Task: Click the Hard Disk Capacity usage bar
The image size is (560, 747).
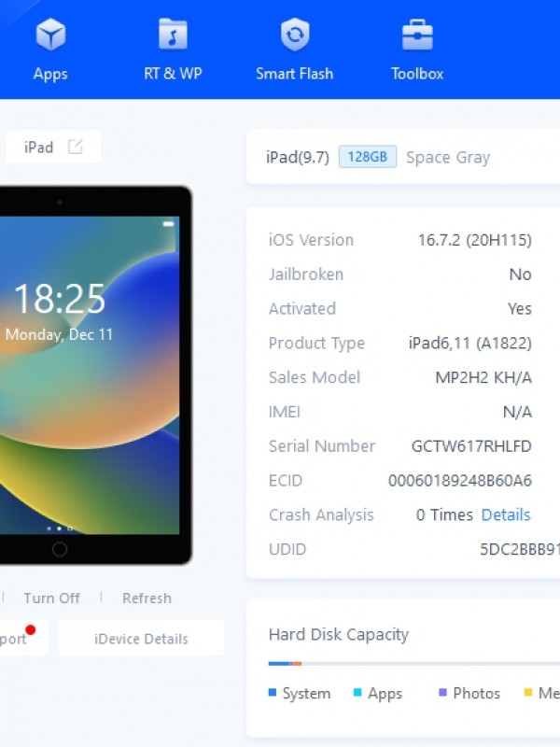Action: pos(414,663)
